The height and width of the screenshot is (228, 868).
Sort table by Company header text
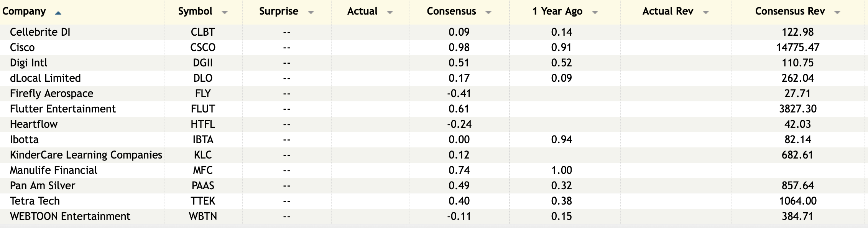click(x=24, y=12)
